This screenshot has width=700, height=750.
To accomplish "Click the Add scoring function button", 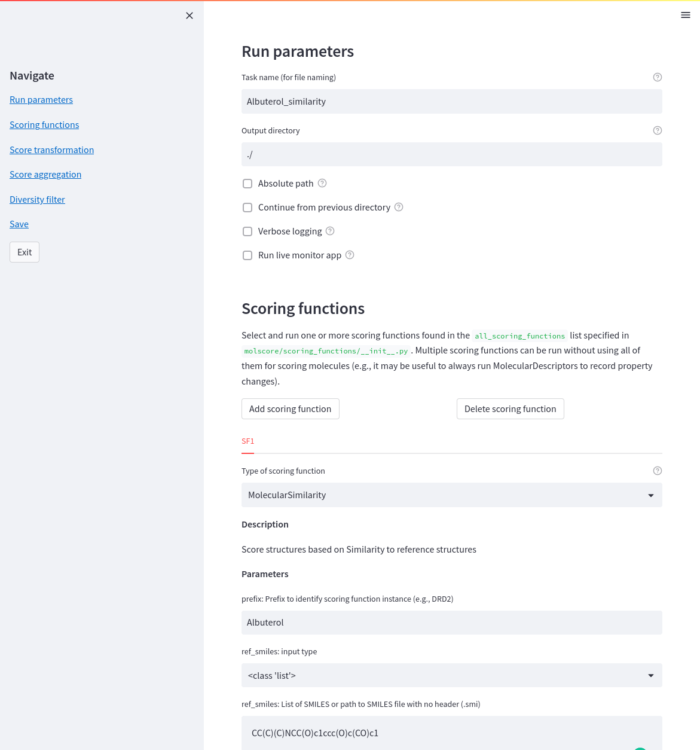I will click(291, 409).
